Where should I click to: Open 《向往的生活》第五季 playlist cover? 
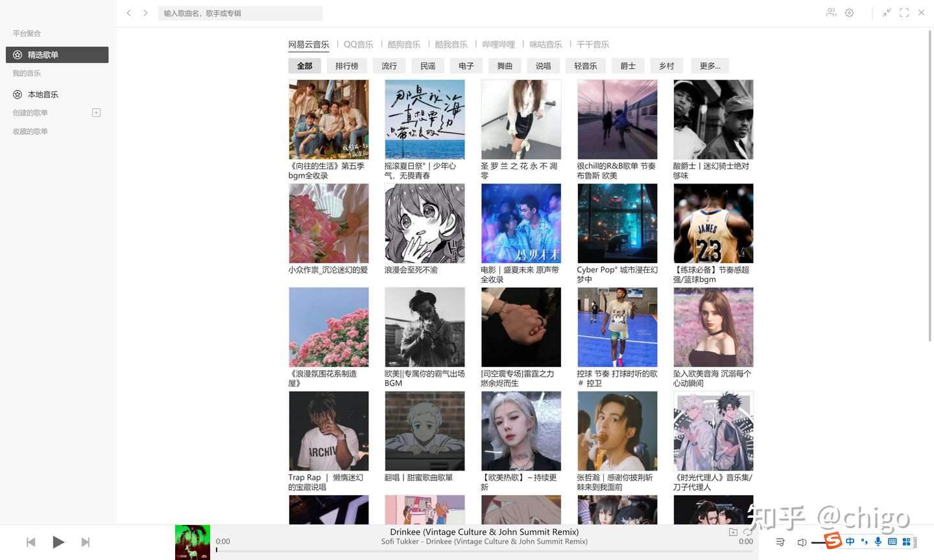click(x=329, y=119)
